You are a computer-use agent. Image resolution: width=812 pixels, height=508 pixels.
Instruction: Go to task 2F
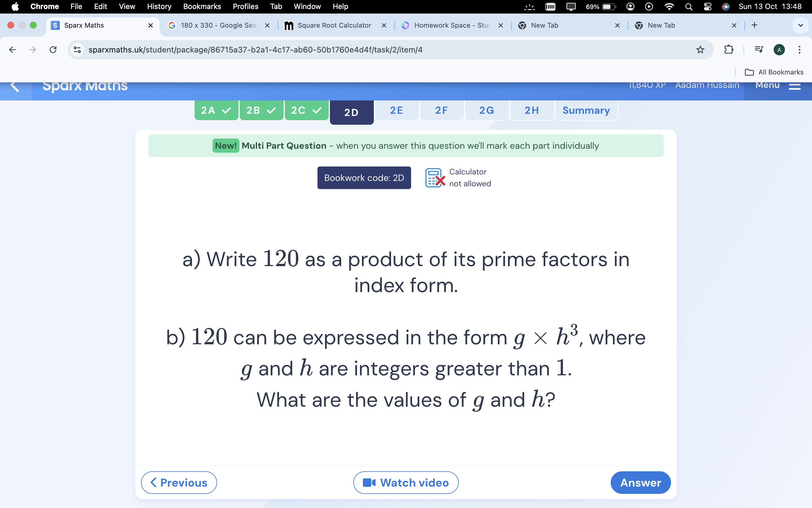[x=442, y=110]
